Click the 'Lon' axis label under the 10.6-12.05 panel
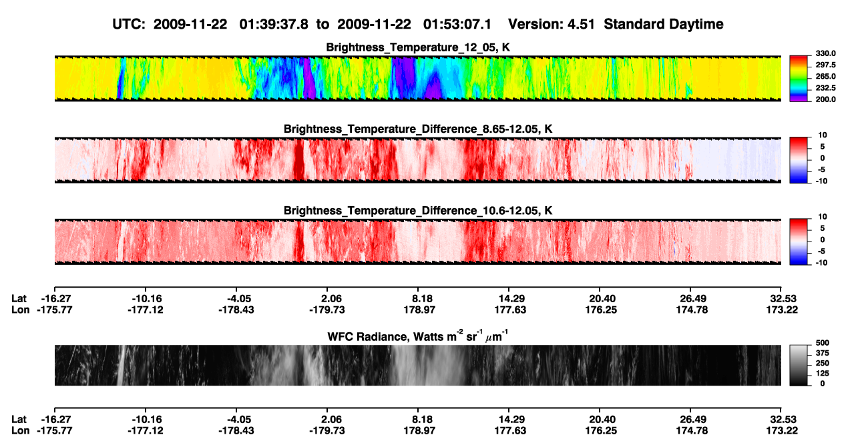This screenshot has width=868, height=445. [21, 310]
